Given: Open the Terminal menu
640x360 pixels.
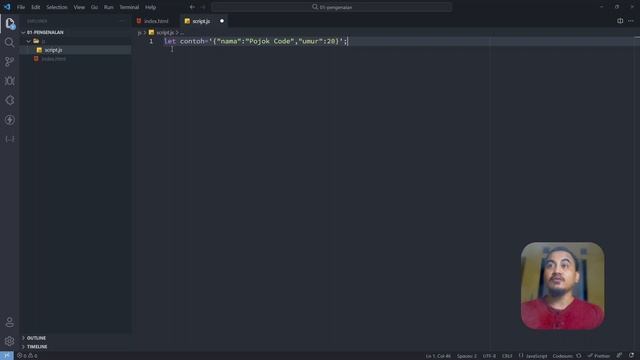Looking at the screenshot, I should [x=129, y=7].
